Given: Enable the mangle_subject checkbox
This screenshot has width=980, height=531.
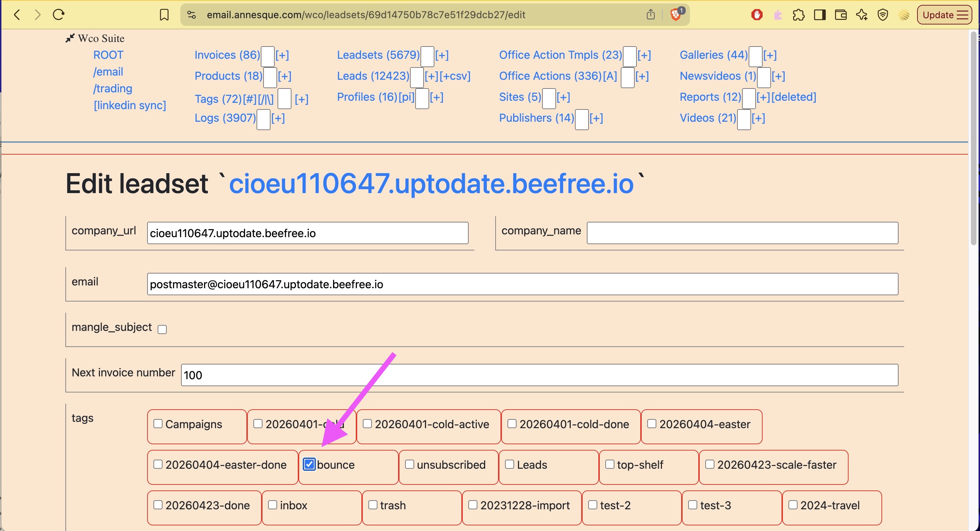Looking at the screenshot, I should [162, 329].
